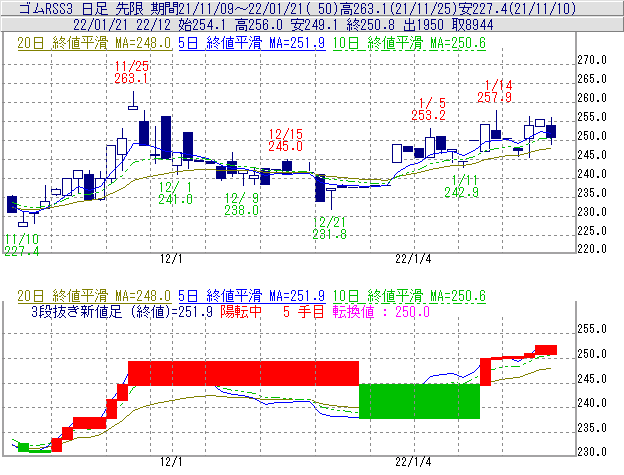
Task: Select the 5日 終値平滑 legend in lower chart
Action: (252, 296)
